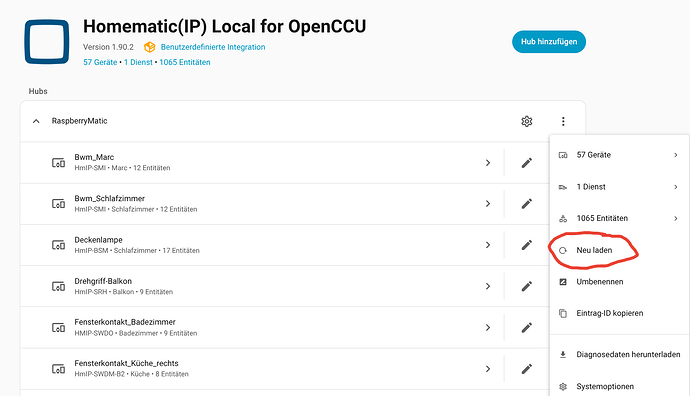Screen dimensions: 690x396
Task: Click download icon next to Diagnosedaten herunterladen
Action: tap(563, 355)
